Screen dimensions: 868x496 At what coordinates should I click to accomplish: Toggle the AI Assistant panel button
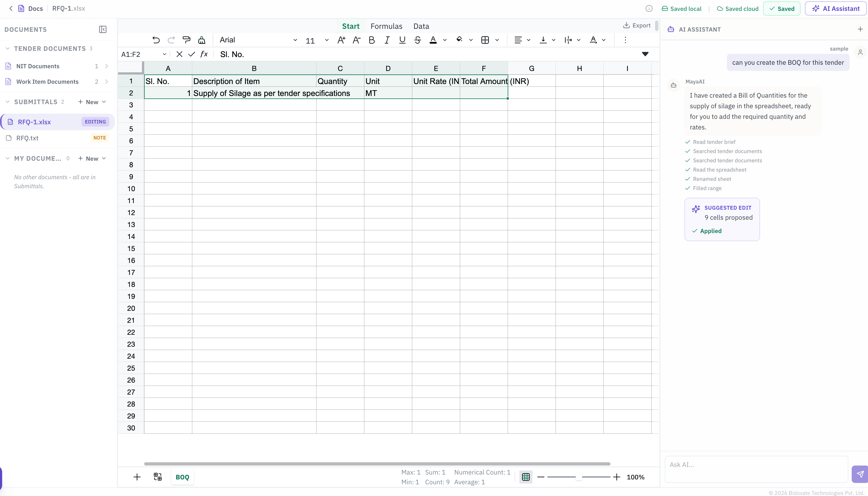tap(835, 8)
